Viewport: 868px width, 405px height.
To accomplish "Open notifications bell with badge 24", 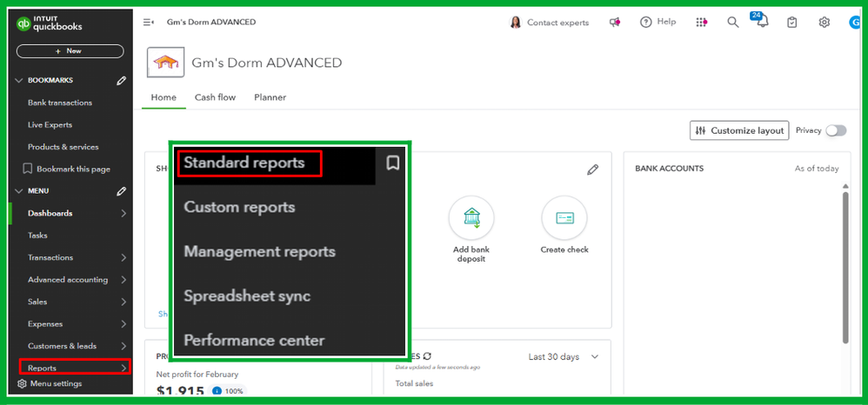I will point(762,21).
